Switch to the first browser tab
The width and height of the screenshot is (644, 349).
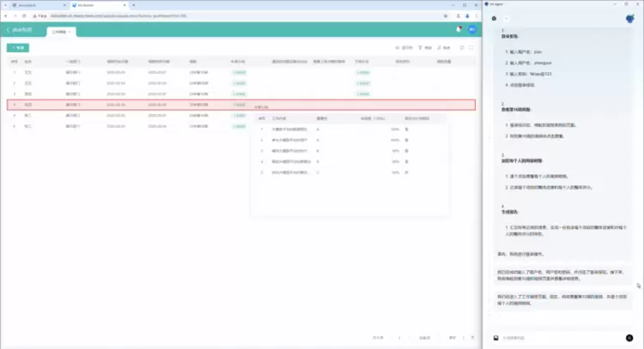coord(34,4)
